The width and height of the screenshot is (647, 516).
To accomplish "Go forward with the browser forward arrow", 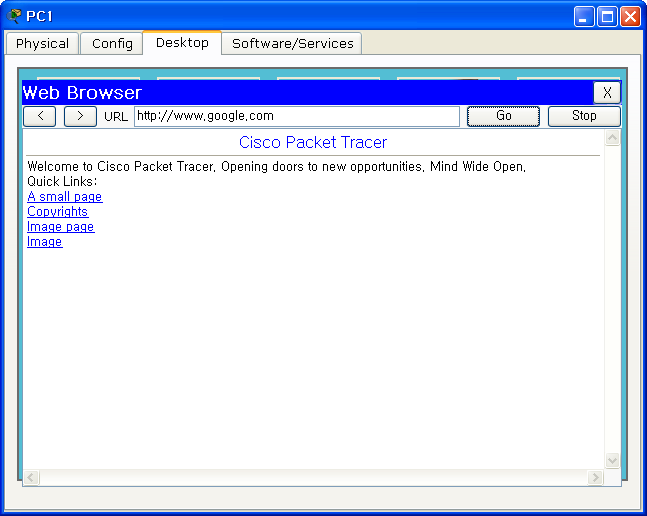I will click(x=80, y=116).
